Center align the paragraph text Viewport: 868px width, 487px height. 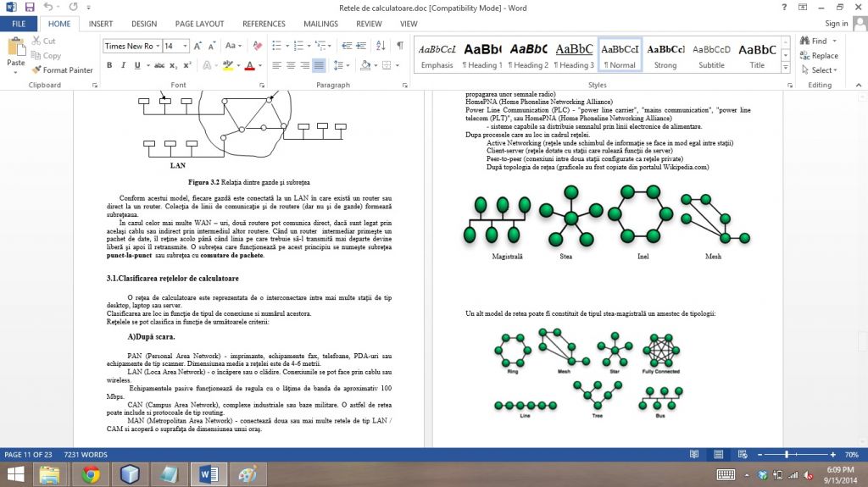coord(290,65)
